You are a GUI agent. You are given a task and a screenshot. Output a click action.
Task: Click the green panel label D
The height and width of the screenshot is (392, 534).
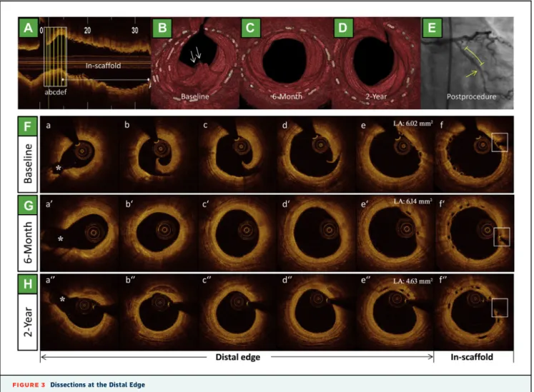(342, 28)
